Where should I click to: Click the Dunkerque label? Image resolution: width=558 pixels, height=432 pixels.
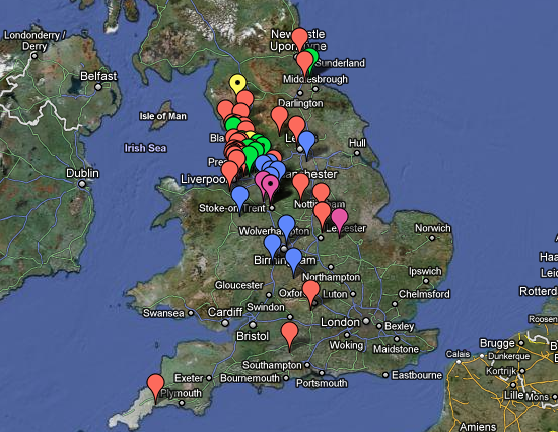pyautogui.click(x=509, y=356)
